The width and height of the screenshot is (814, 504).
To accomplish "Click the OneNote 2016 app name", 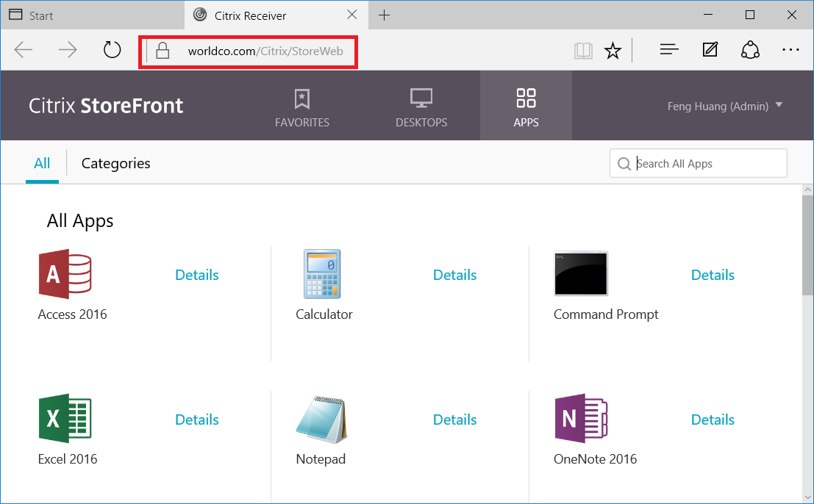I will pos(595,459).
